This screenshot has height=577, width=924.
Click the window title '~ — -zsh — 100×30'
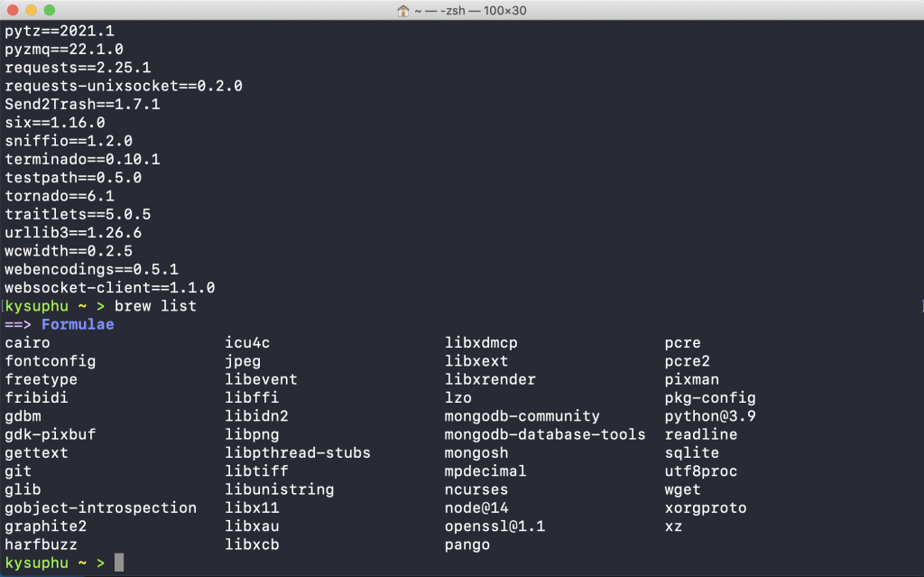click(473, 10)
